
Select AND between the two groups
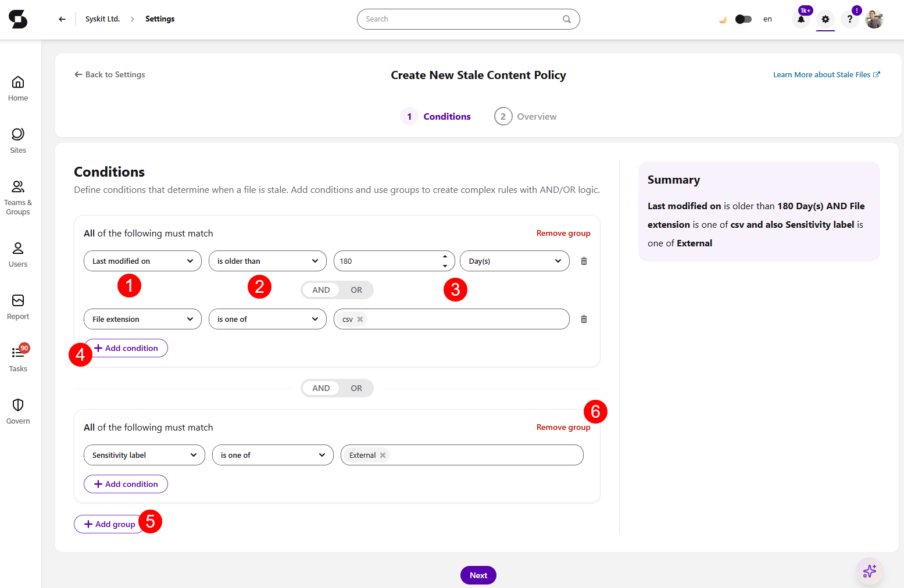(321, 388)
